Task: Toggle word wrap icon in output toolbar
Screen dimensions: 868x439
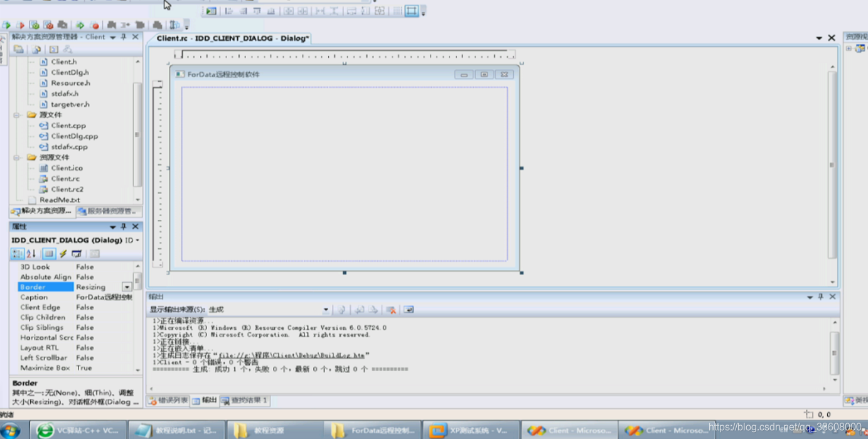Action: tap(409, 310)
